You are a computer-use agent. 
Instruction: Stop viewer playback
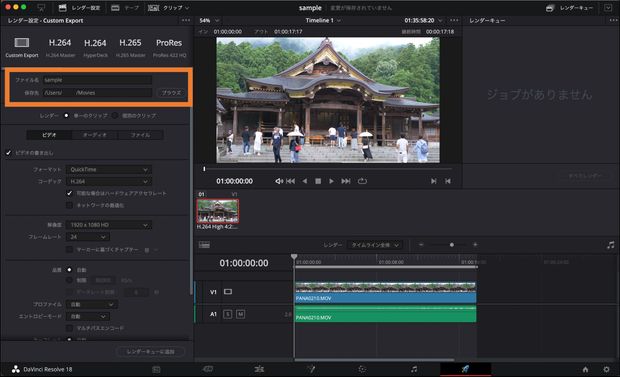click(x=318, y=181)
